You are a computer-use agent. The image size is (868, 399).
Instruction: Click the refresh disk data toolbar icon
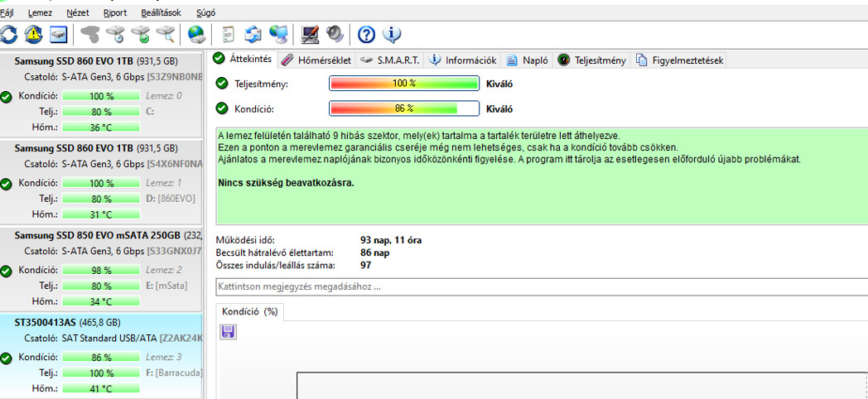tap(8, 35)
